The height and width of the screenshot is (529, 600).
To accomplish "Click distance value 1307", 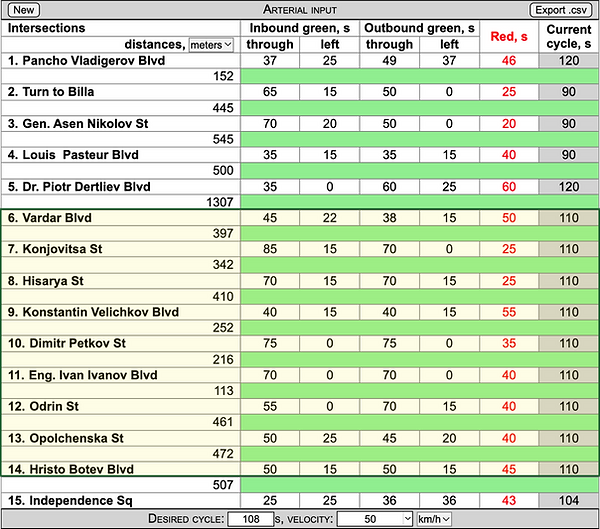I will [x=220, y=202].
